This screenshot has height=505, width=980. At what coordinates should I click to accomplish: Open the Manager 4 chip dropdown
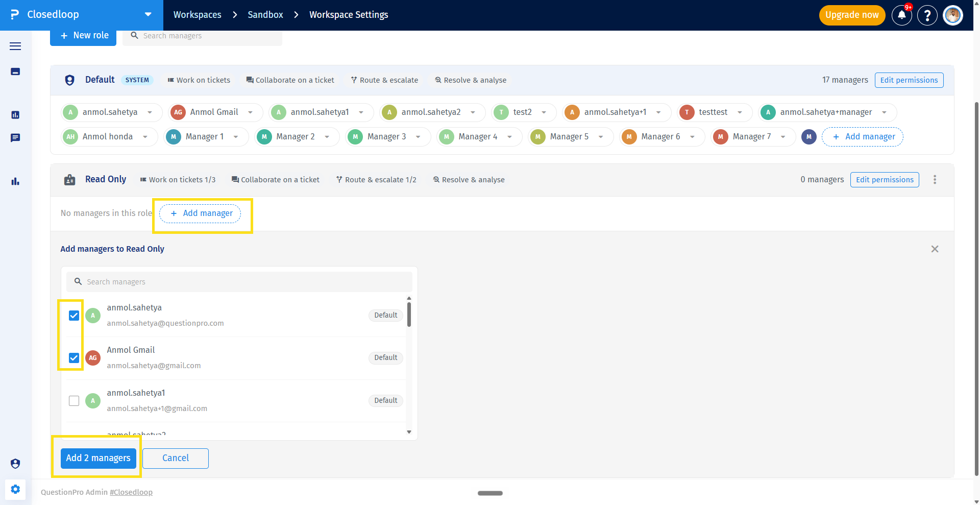[x=509, y=137]
